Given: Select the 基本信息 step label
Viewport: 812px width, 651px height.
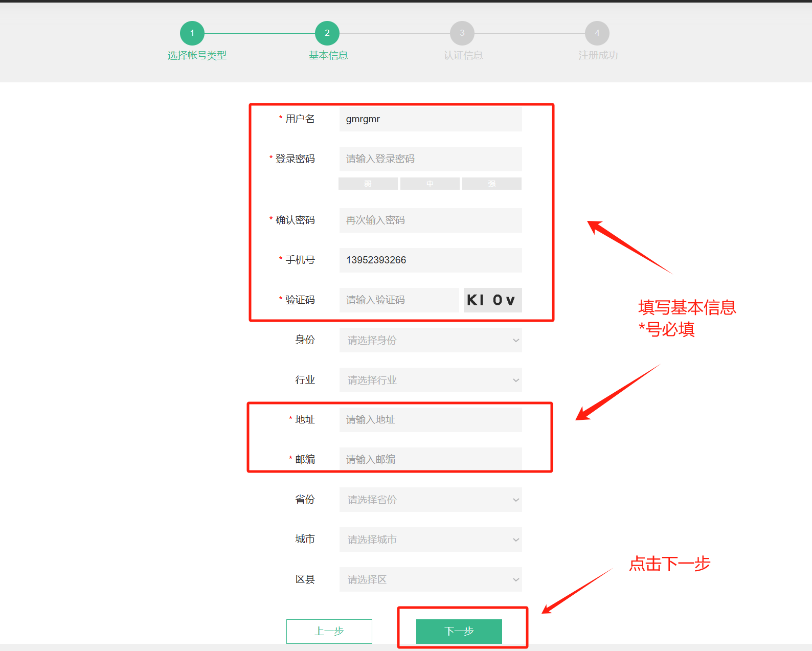Looking at the screenshot, I should [x=328, y=55].
